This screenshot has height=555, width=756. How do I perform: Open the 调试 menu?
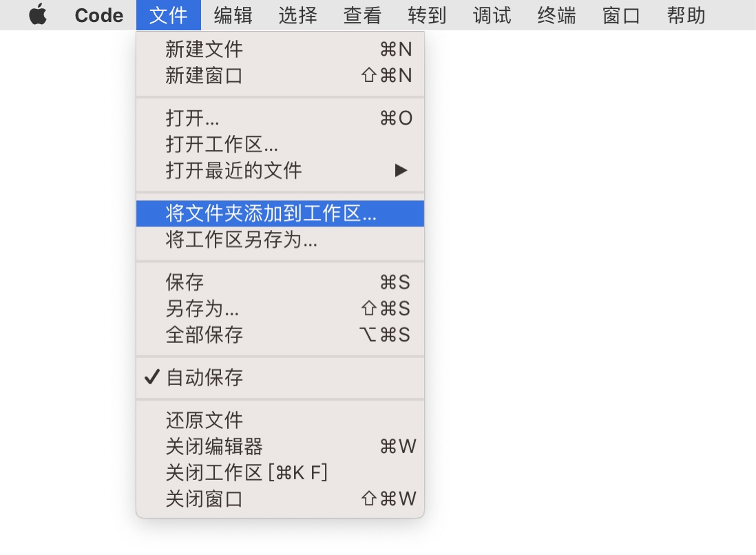491,15
